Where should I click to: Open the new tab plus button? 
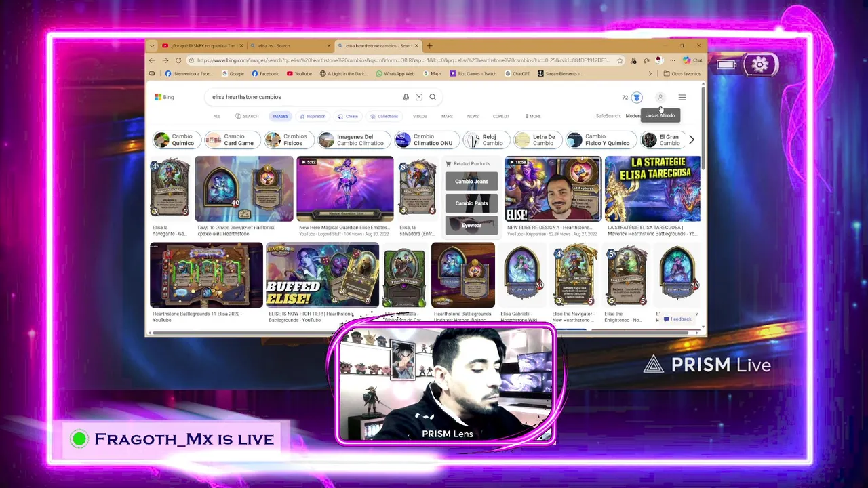pos(429,46)
